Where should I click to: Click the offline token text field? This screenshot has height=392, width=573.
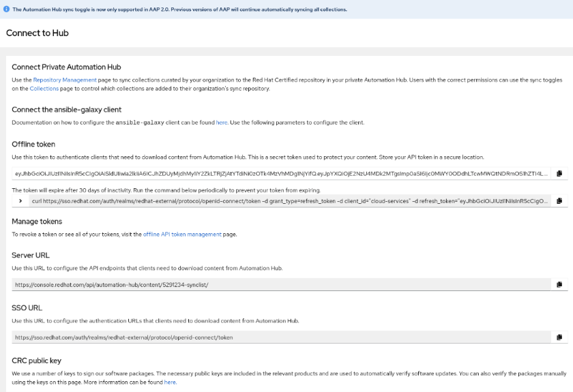tap(281, 174)
